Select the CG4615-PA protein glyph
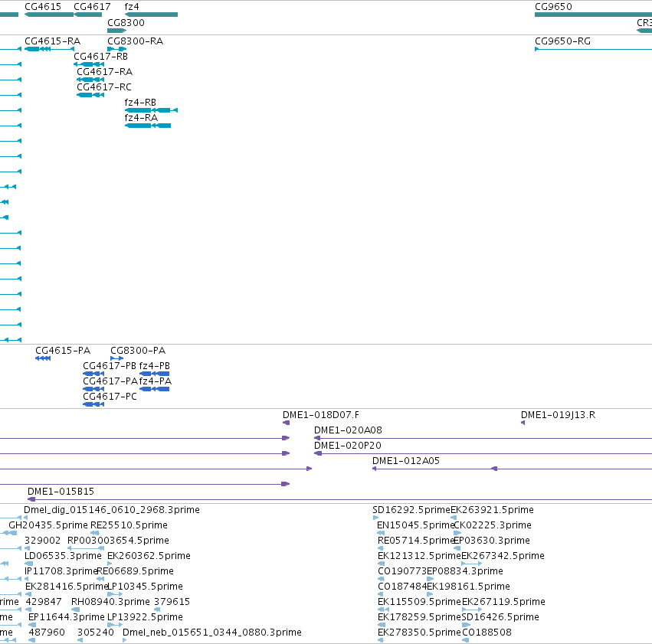Screen dimensions: 652x644 point(43,358)
